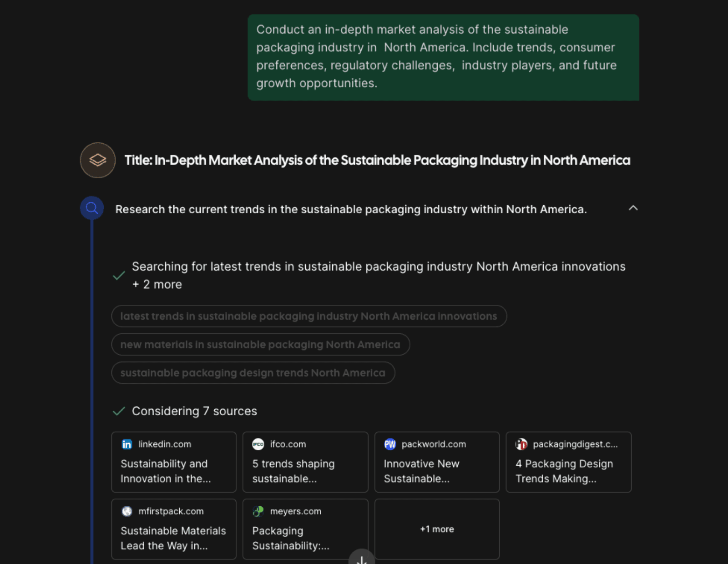Open '5 trends shaping sustainable' ifco card
Screen dimensions: 728x564
305,462
